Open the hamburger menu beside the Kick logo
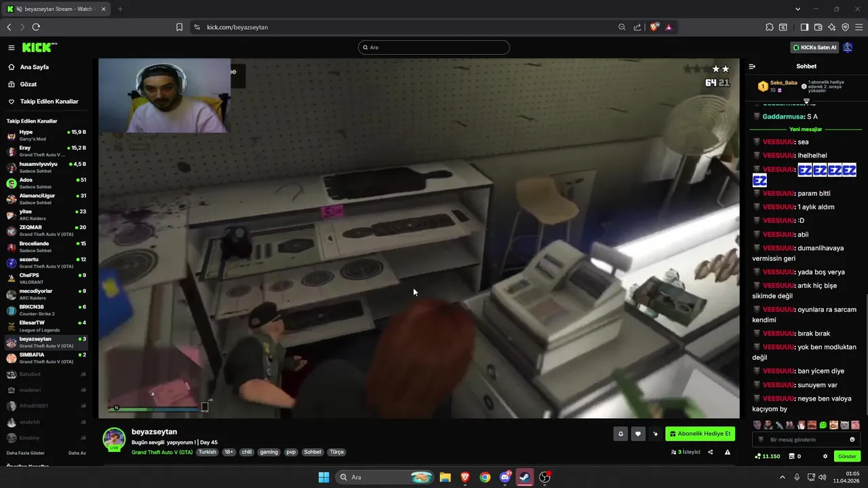 point(12,47)
